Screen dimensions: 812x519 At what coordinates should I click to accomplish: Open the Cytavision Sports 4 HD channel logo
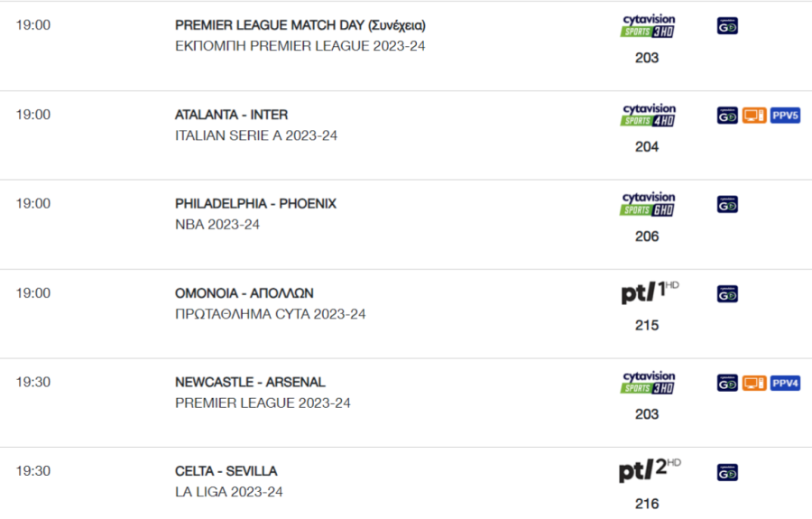[x=648, y=115]
